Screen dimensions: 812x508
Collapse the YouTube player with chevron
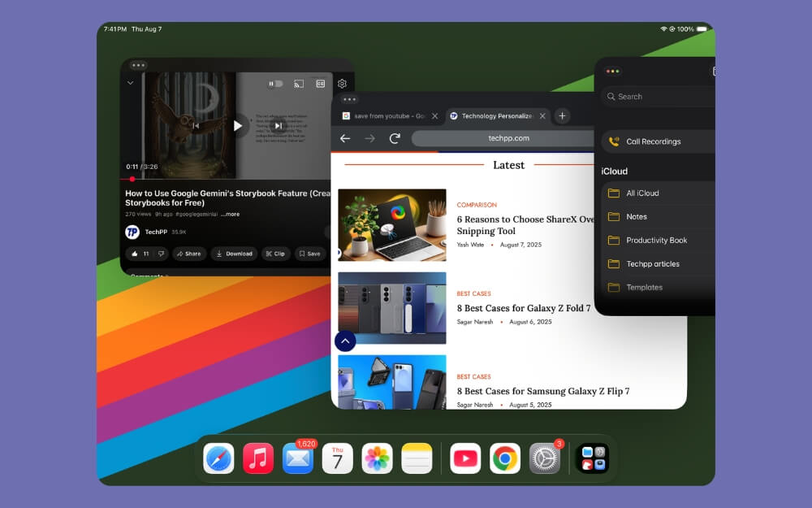click(x=131, y=83)
